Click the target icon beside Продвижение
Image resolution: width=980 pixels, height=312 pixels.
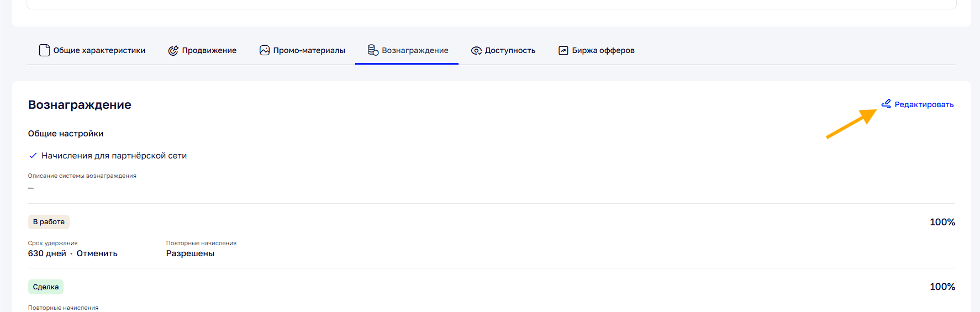(x=173, y=50)
